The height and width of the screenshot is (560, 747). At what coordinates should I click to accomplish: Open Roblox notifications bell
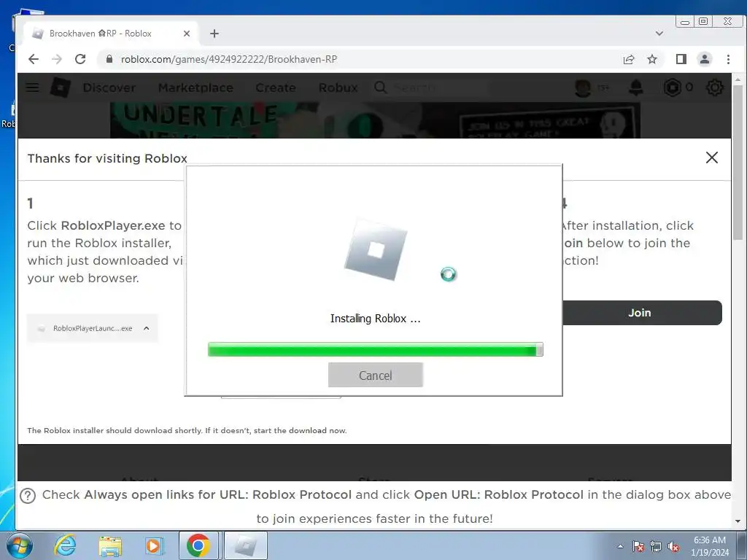click(x=636, y=87)
